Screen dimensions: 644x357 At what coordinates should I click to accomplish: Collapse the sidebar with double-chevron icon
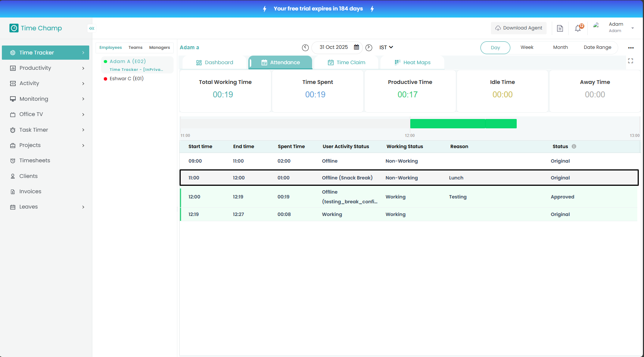coord(91,28)
